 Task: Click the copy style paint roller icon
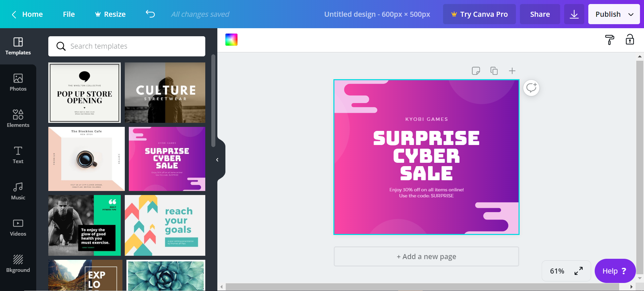coord(609,40)
